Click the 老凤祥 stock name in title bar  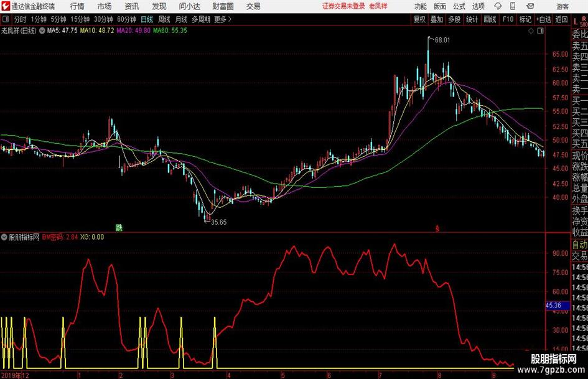(378, 6)
